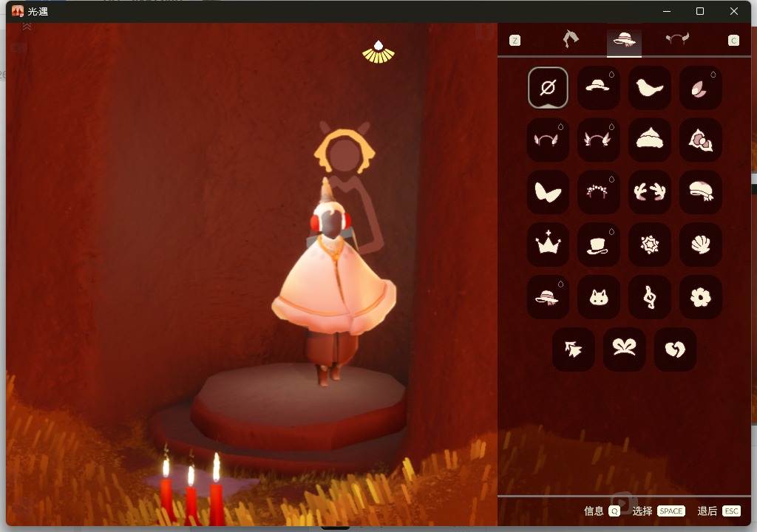Click the character on the pedestal

tap(334, 282)
